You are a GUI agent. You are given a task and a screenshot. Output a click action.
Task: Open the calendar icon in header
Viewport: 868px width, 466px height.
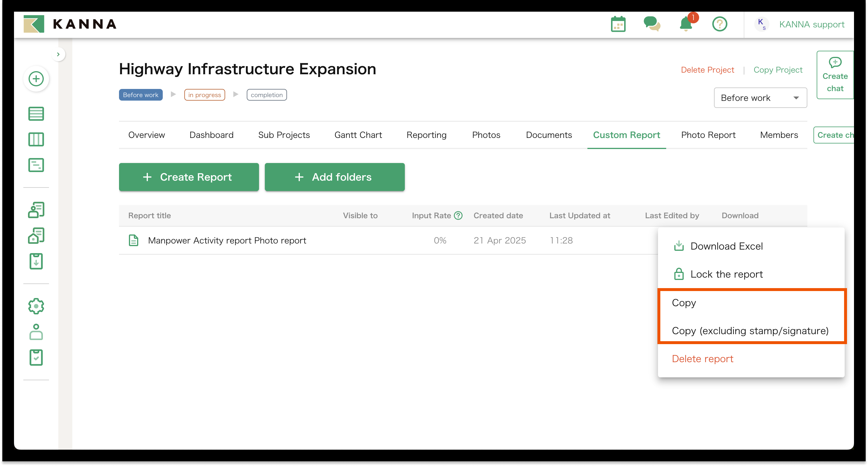click(618, 24)
